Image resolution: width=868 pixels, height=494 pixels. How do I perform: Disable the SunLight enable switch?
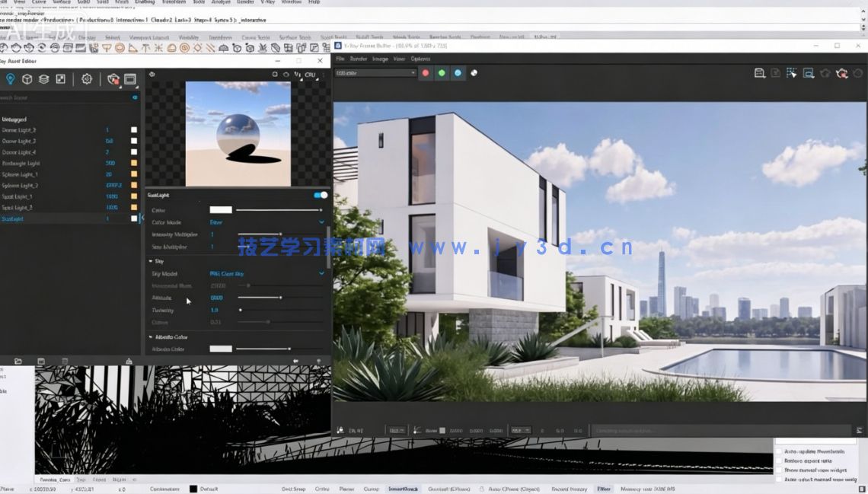318,195
